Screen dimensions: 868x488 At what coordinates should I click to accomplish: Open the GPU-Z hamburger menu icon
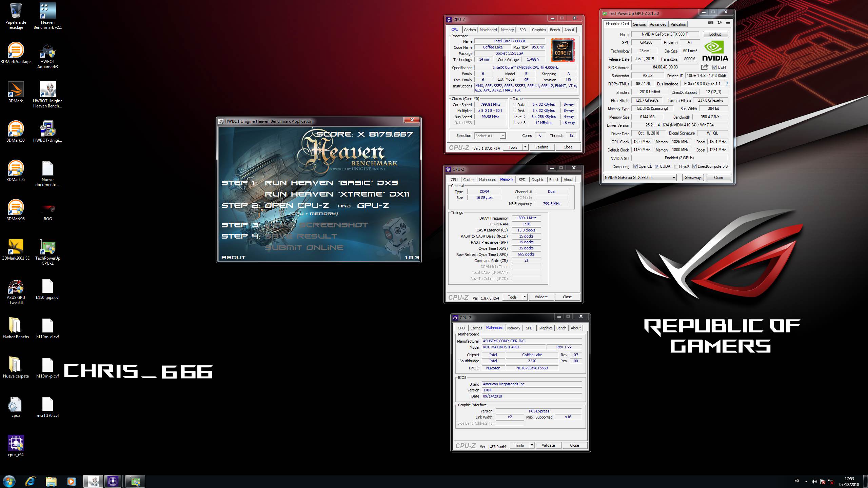click(728, 23)
